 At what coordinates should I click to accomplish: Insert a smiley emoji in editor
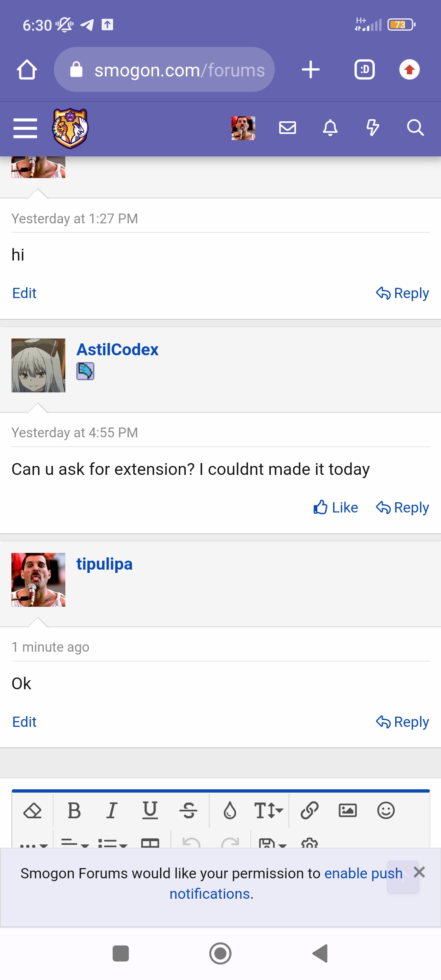point(386,811)
